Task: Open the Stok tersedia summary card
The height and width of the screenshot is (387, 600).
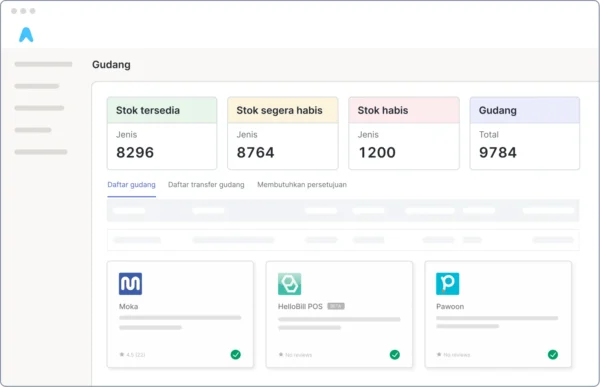Action: coord(162,133)
